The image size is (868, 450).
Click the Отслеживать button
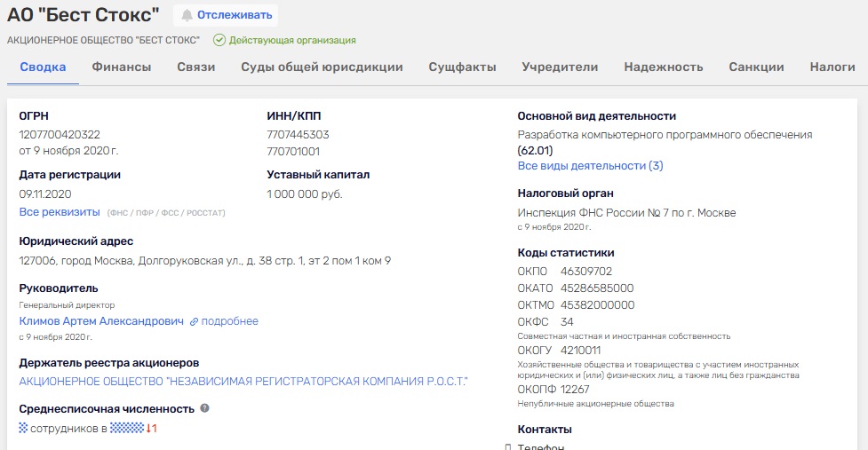(226, 15)
